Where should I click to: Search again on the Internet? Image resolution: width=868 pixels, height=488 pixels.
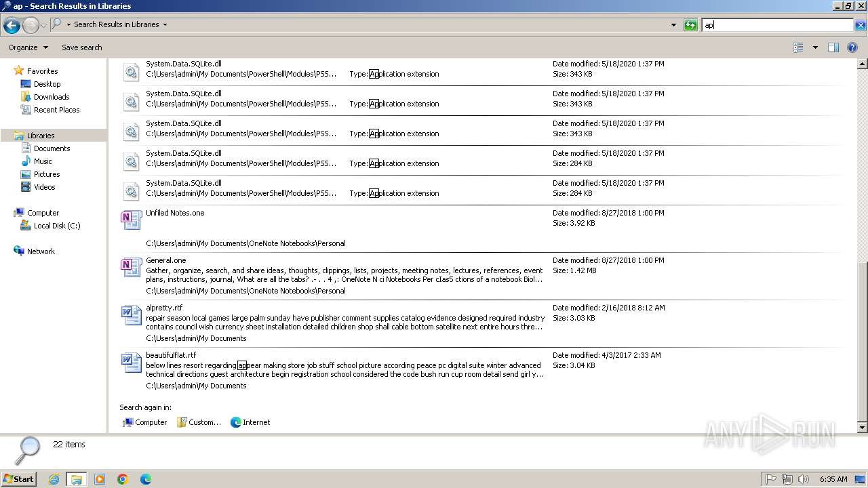250,422
